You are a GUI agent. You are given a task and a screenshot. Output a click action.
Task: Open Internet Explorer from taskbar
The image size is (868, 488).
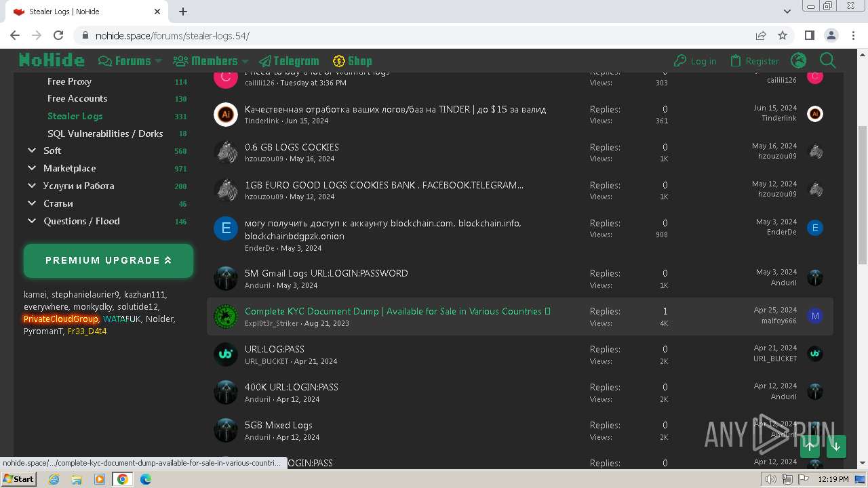point(54,479)
